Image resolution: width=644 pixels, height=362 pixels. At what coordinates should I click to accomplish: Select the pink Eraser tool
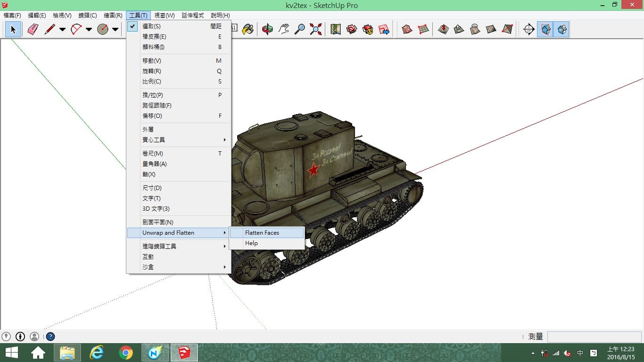click(x=33, y=29)
